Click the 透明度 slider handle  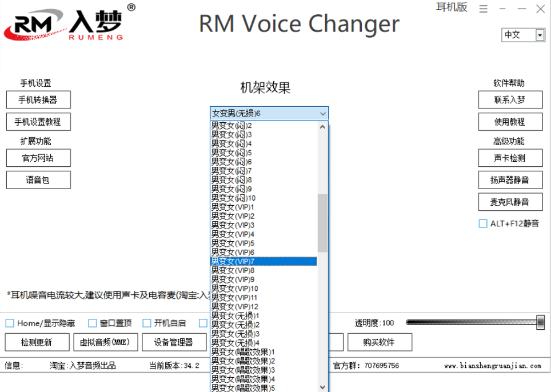tap(541, 322)
